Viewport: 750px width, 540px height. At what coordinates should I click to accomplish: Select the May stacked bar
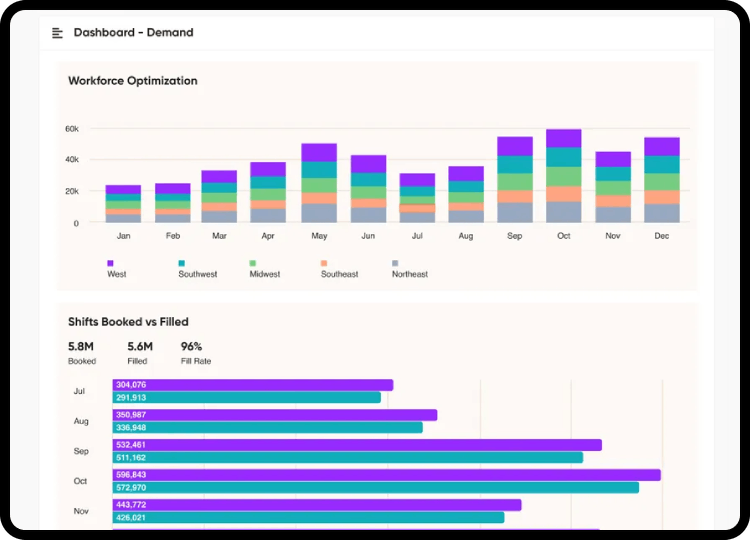[x=319, y=183]
